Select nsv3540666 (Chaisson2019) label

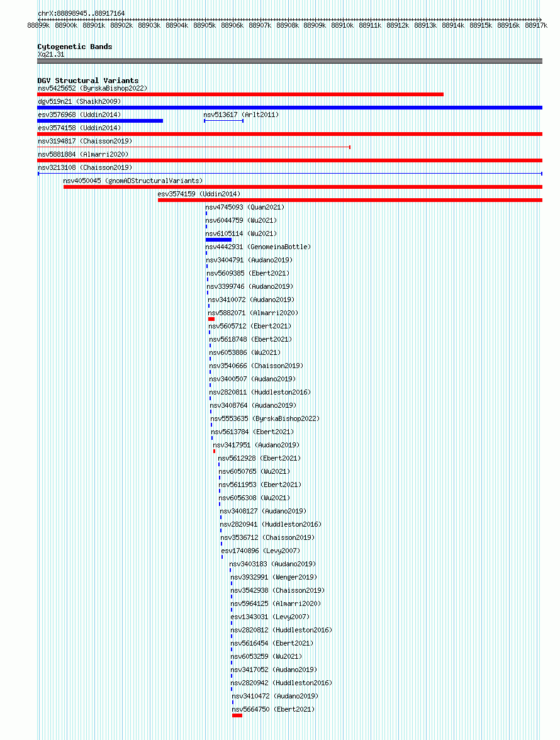[x=256, y=366]
